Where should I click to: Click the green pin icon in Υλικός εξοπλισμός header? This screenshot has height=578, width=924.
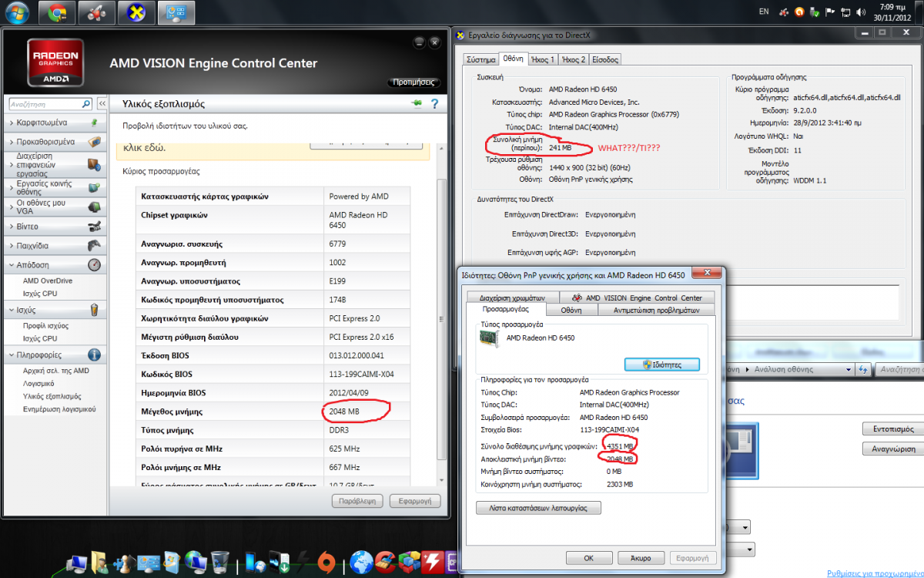(417, 103)
